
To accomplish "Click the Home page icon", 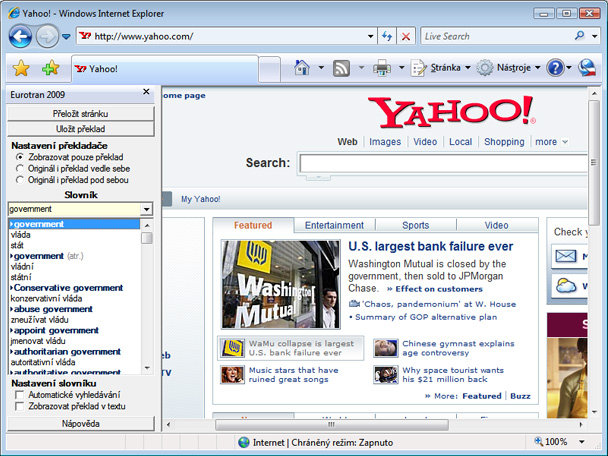I will pyautogui.click(x=302, y=68).
